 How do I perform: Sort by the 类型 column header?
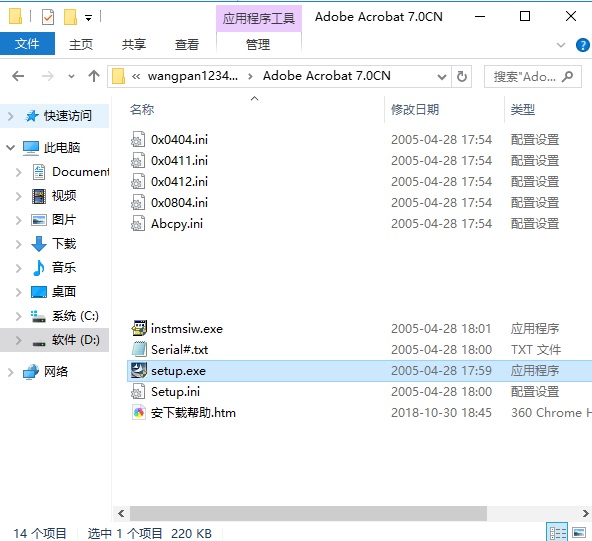(523, 109)
